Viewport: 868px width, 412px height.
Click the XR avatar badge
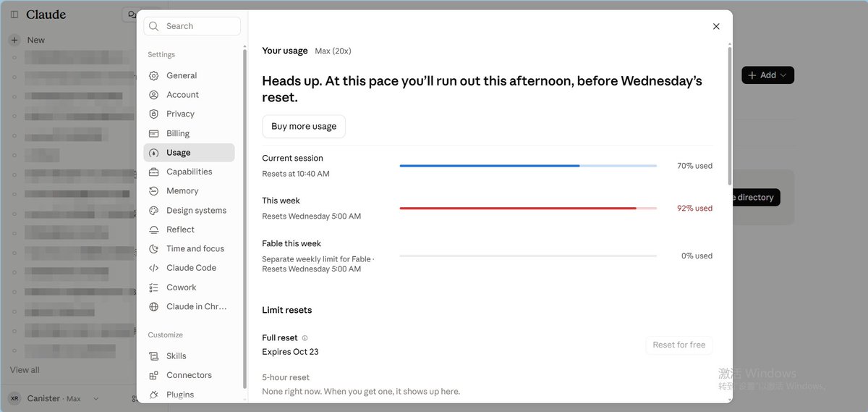[14, 398]
